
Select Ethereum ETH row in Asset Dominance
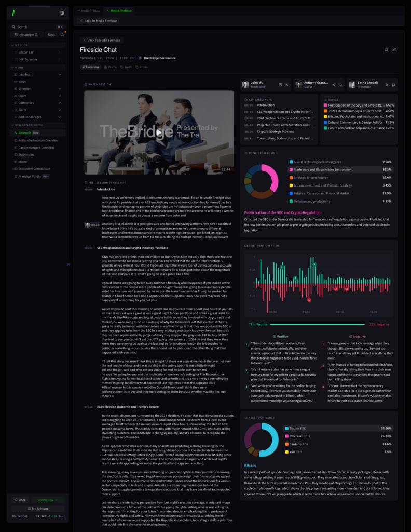click(x=339, y=436)
